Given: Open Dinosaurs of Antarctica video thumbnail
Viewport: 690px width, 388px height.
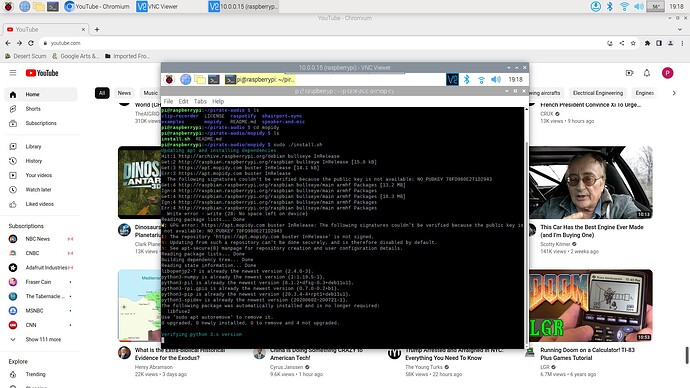Looking at the screenshot, I should [x=139, y=182].
